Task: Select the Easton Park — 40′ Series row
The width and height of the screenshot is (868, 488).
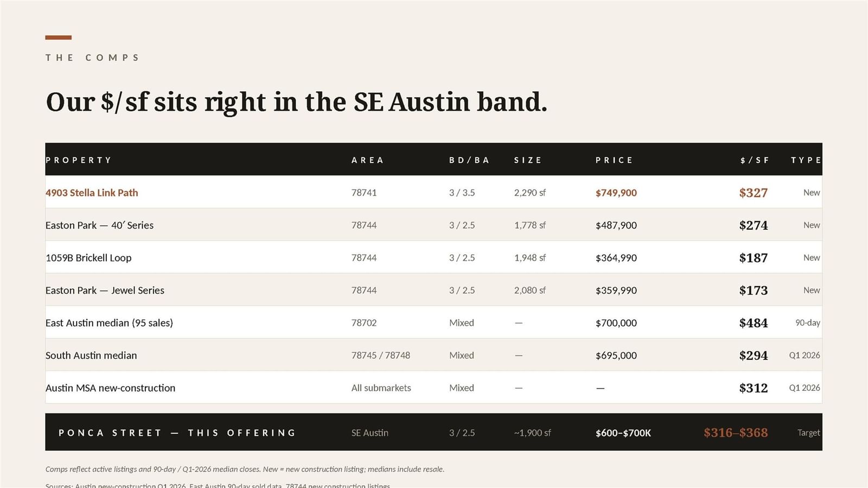Action: click(433, 225)
